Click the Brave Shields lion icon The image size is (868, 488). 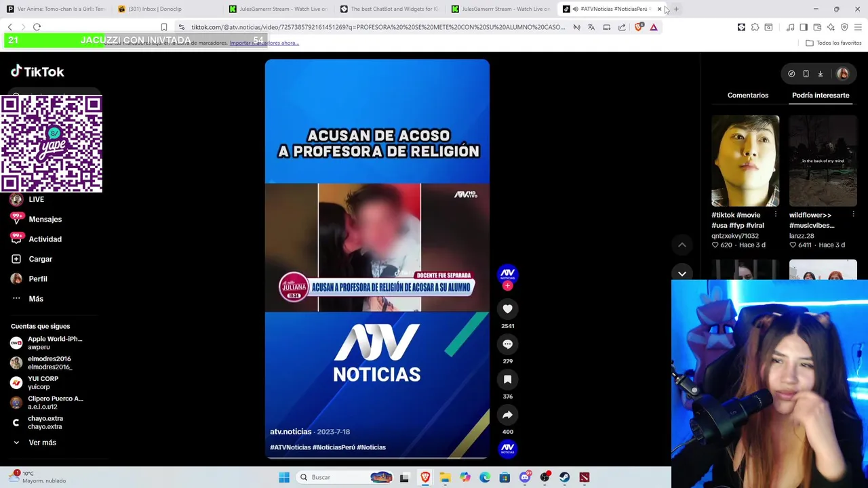point(639,27)
